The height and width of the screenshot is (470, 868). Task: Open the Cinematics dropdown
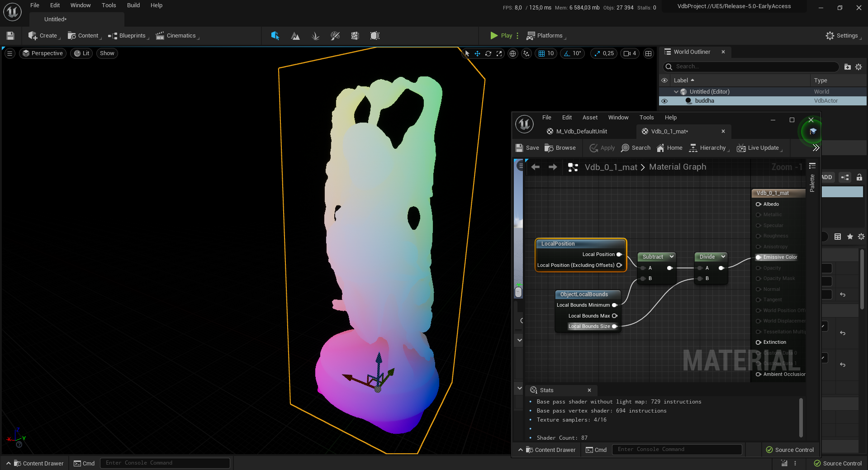(x=177, y=36)
